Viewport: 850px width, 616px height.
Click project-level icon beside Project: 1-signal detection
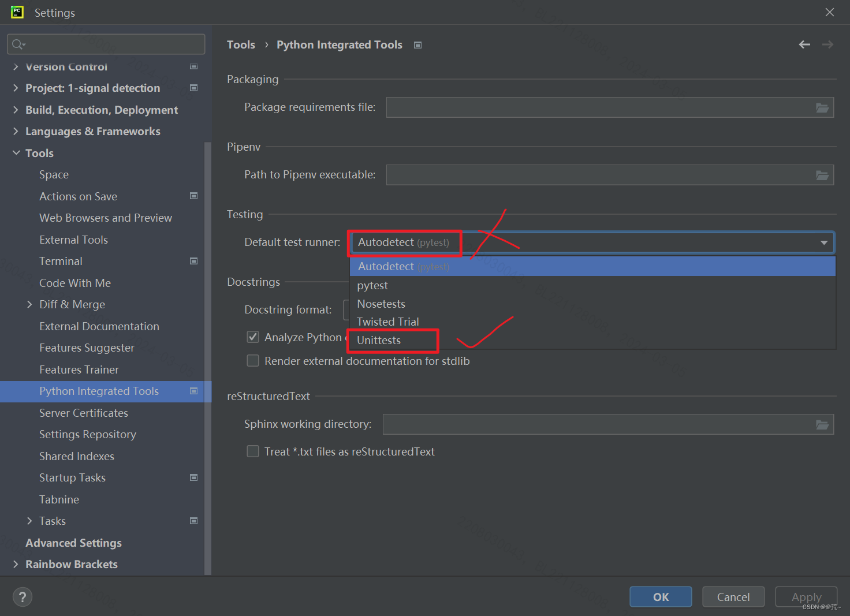(x=194, y=88)
